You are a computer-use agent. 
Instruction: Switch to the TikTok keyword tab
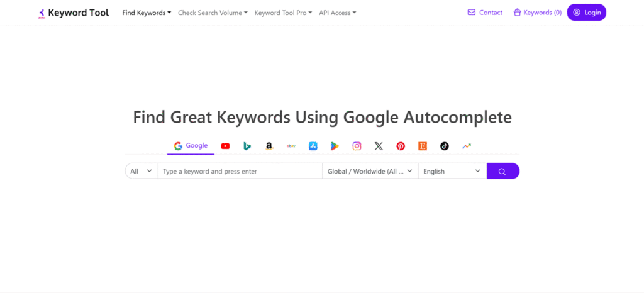pyautogui.click(x=445, y=146)
